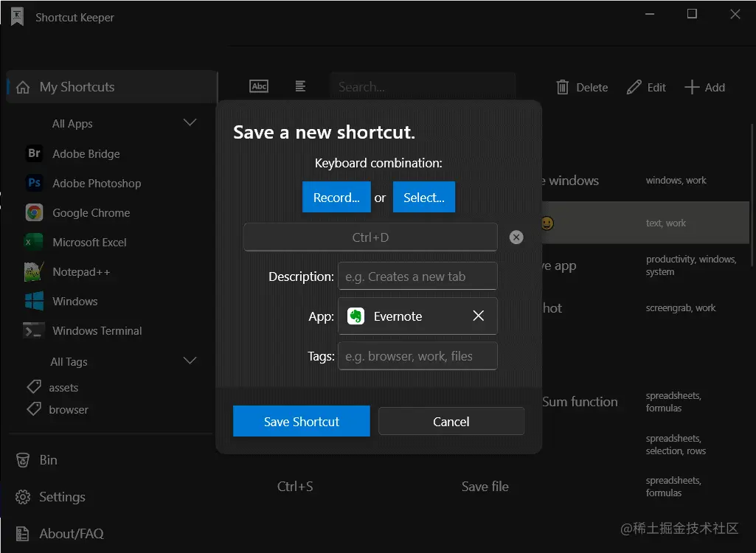Select Windows Terminal in the app list

[x=97, y=331]
